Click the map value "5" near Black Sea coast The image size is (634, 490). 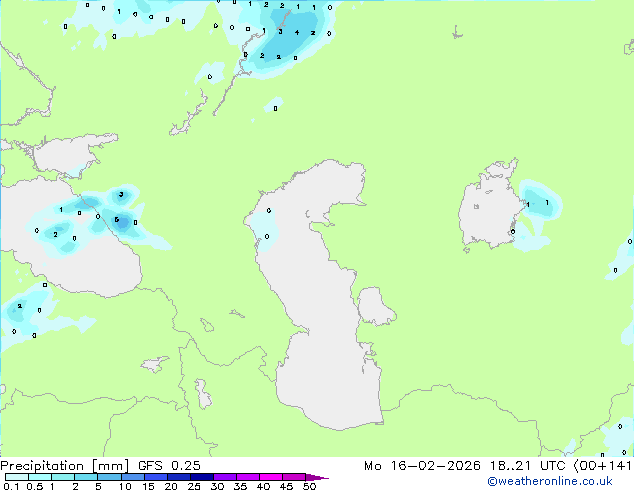point(116,220)
